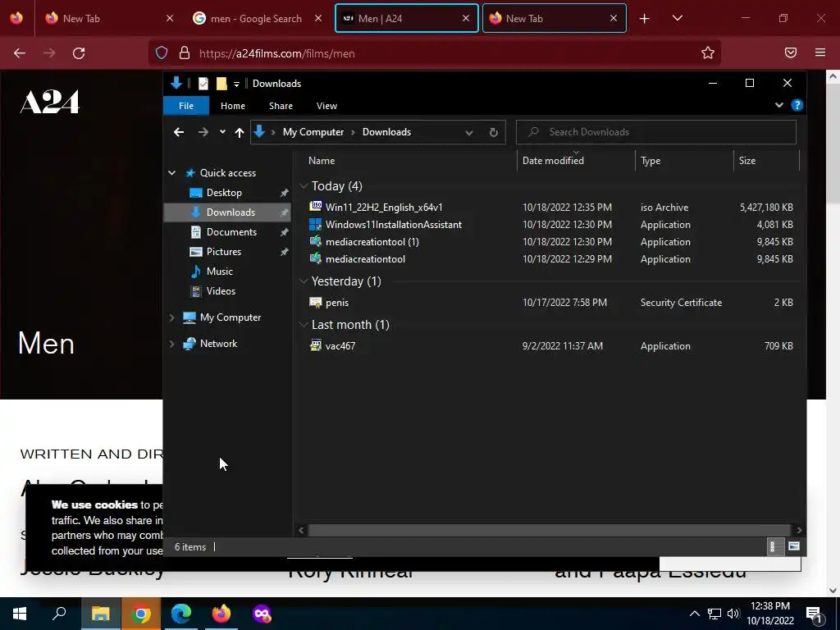
Task: Select the Windows11InstallationAssistant application icon
Action: [x=316, y=225]
